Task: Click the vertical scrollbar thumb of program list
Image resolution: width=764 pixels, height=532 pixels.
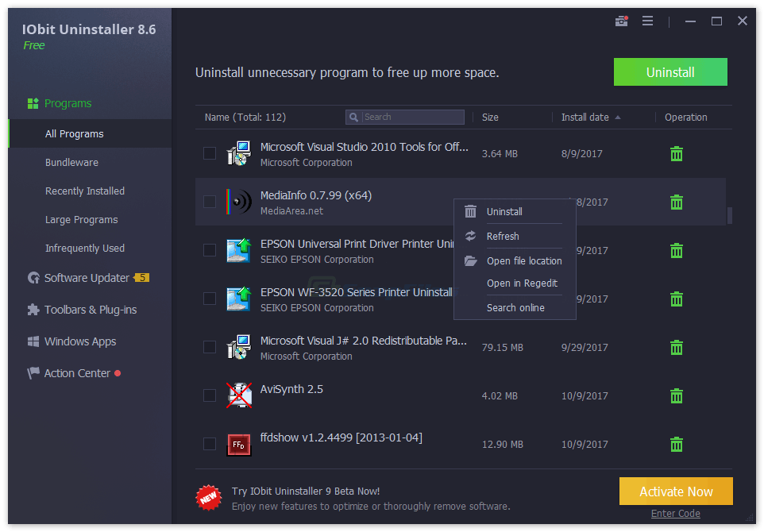Action: (730, 215)
